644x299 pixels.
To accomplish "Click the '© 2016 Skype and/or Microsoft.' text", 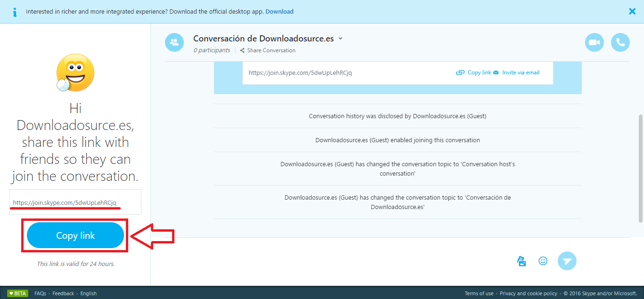I will pos(600,293).
